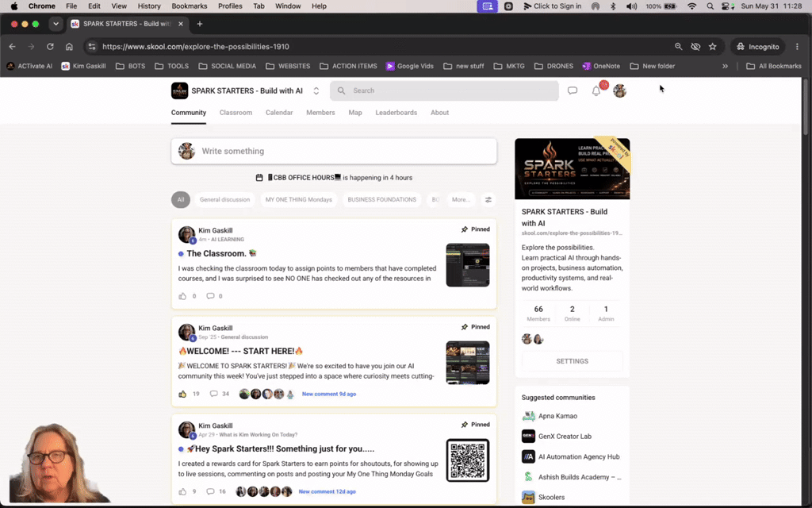Image resolution: width=812 pixels, height=508 pixels.
Task: Filter by General discussion category
Action: (224, 199)
